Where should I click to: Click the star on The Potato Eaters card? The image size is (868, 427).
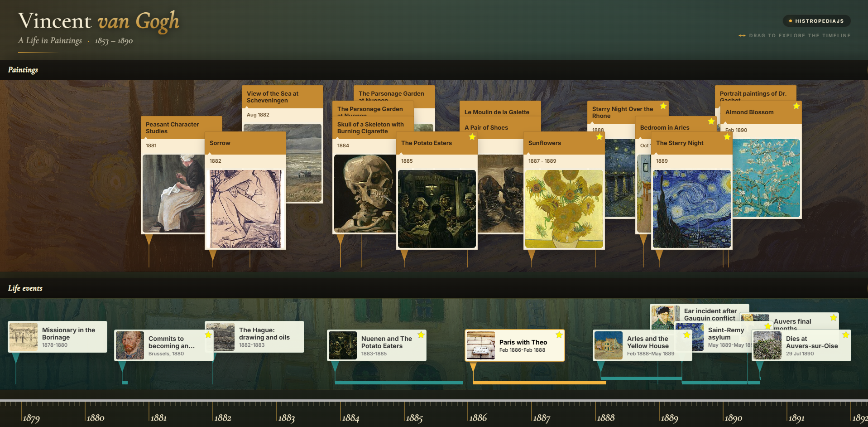pyautogui.click(x=472, y=137)
